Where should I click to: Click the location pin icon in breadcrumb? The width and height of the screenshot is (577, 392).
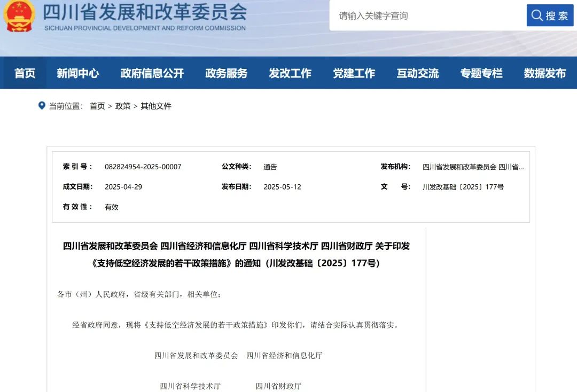(x=42, y=106)
